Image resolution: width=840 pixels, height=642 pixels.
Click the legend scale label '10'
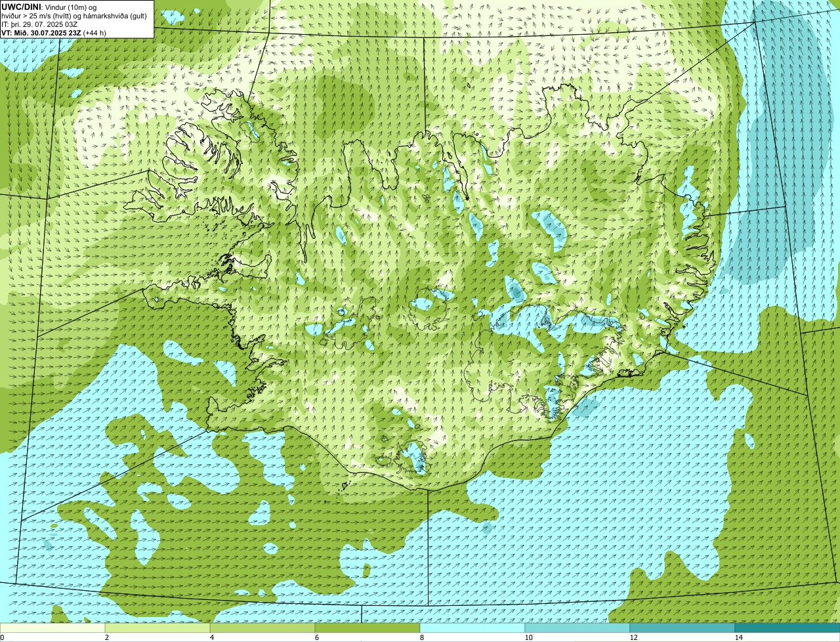coord(528,637)
